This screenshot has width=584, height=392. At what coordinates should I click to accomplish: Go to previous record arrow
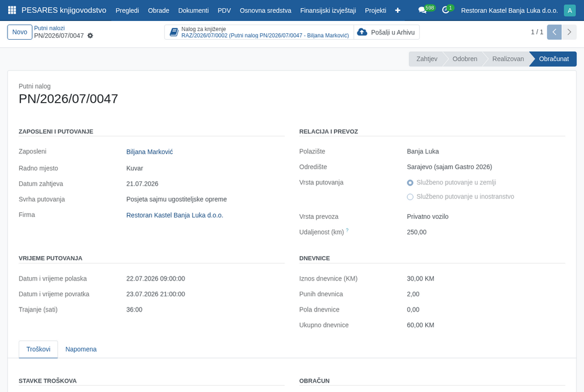click(554, 32)
